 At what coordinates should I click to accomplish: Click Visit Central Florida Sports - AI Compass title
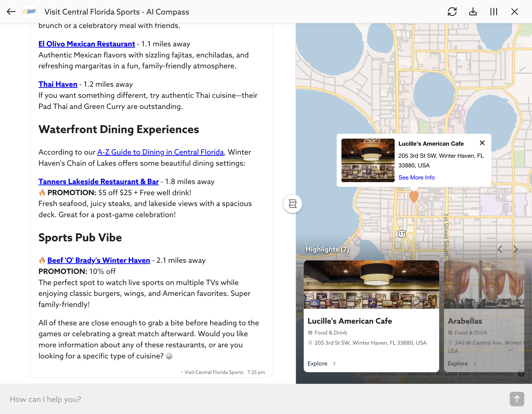[117, 12]
